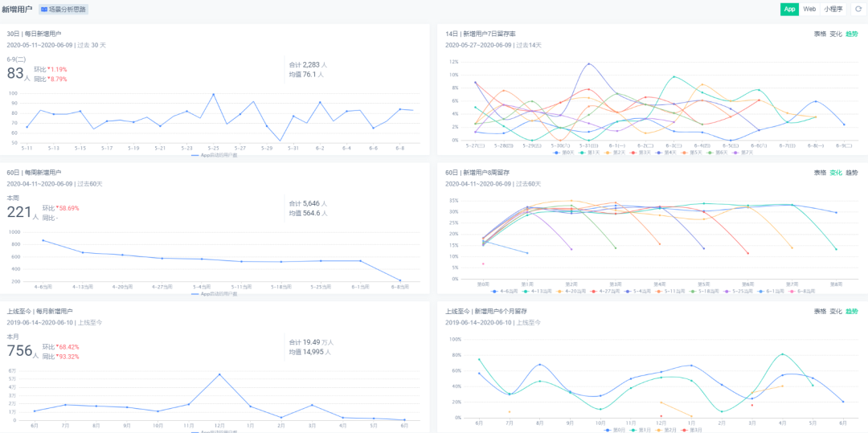The image size is (868, 433).
Task: Click the 均值 564.6 人 average value
Action: coord(308,213)
